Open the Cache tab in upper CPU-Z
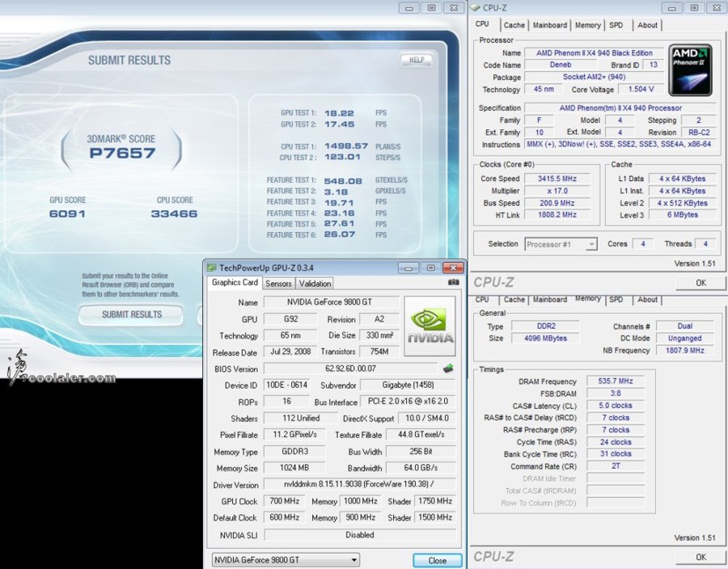The image size is (728, 569). (x=514, y=25)
